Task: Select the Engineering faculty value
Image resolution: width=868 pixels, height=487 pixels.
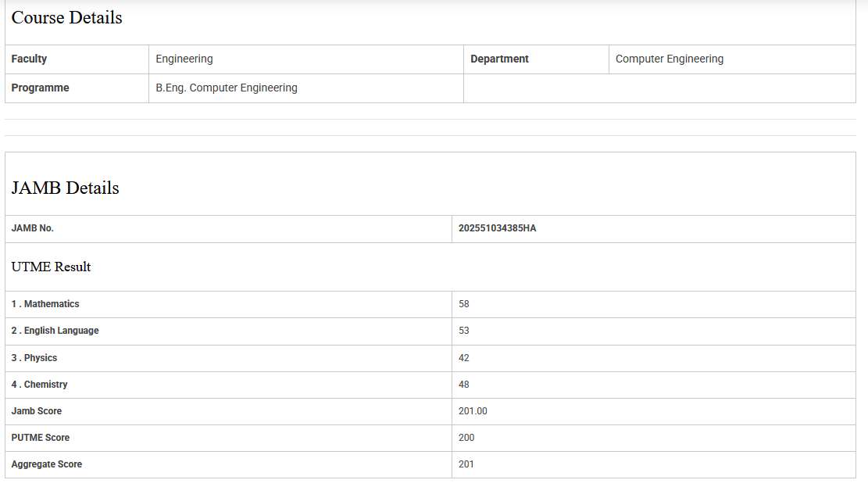Action: click(184, 59)
